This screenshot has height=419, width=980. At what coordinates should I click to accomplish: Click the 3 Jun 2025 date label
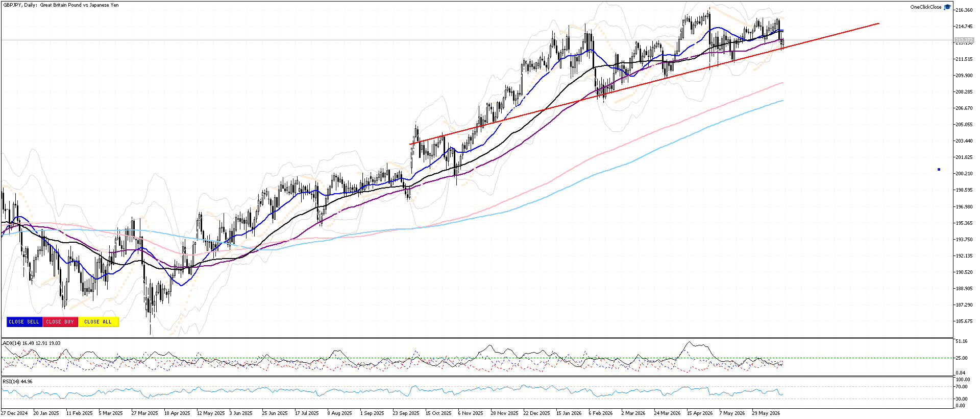tap(241, 413)
